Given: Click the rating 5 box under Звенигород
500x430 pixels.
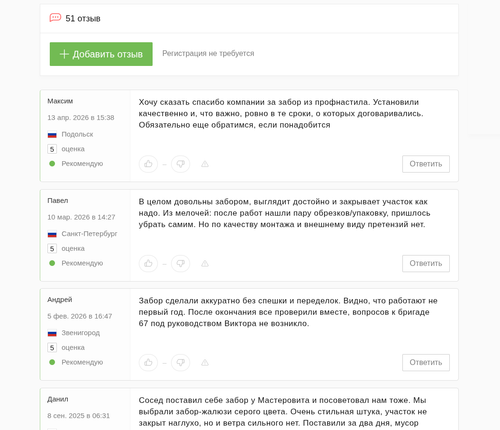Looking at the screenshot, I should pos(52,348).
